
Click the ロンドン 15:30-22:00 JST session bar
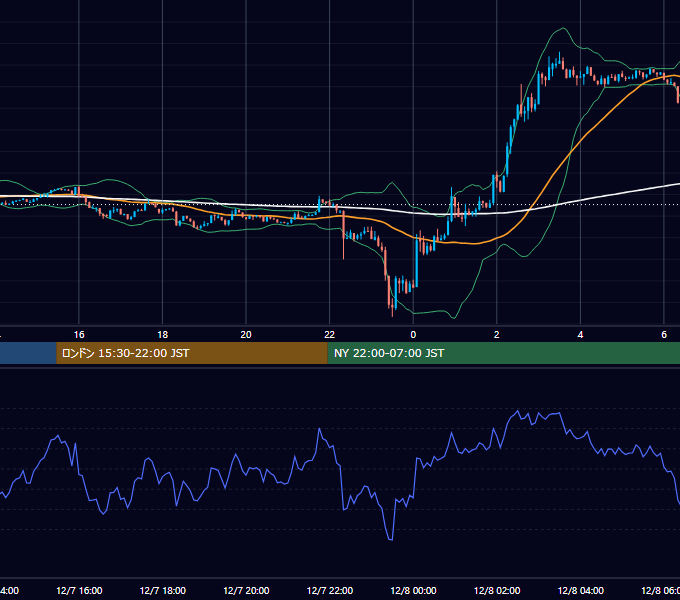[192, 353]
